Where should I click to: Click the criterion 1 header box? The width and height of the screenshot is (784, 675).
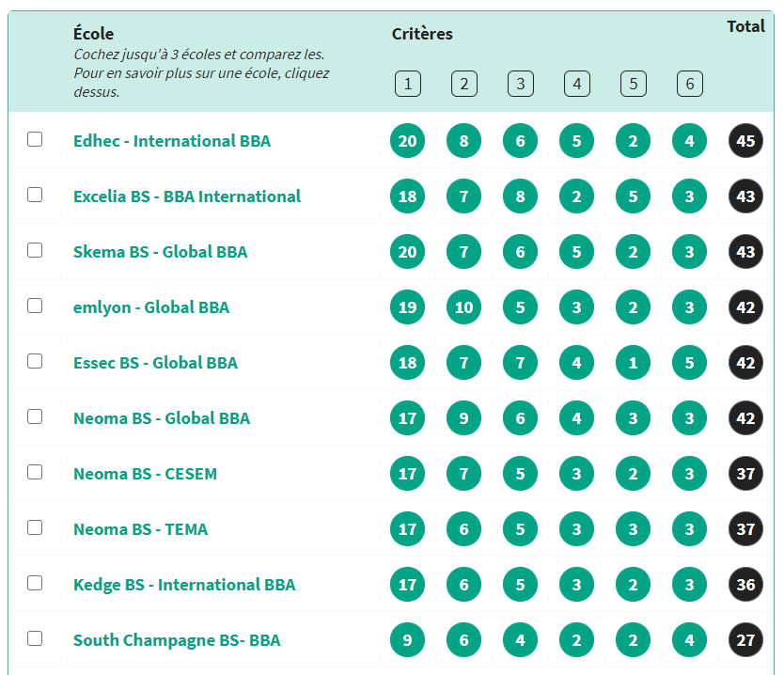pos(407,85)
